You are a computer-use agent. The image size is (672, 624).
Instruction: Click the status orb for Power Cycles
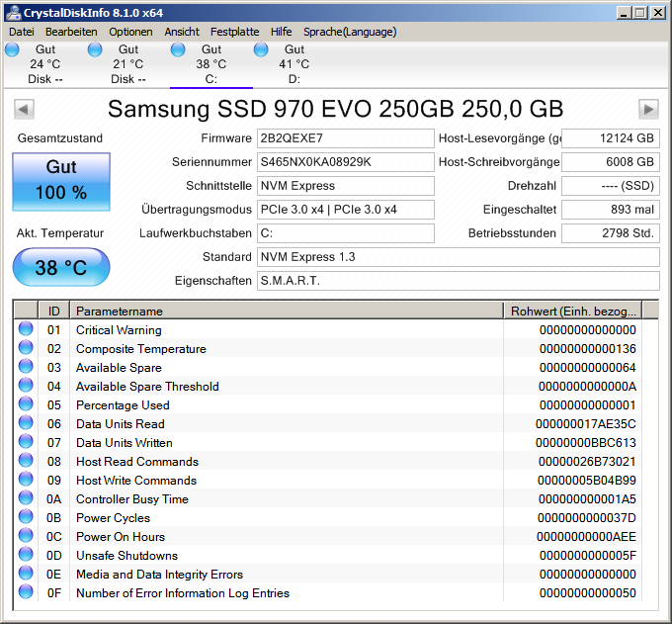[26, 517]
